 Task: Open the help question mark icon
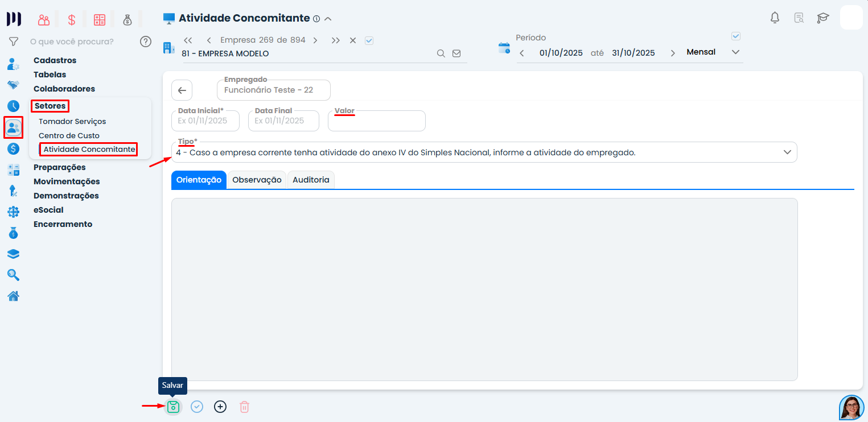[x=146, y=42]
